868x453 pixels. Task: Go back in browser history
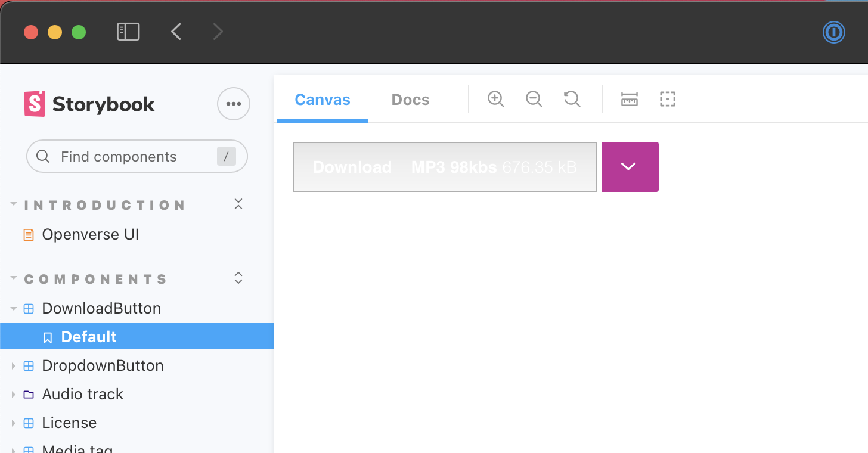pos(176,32)
